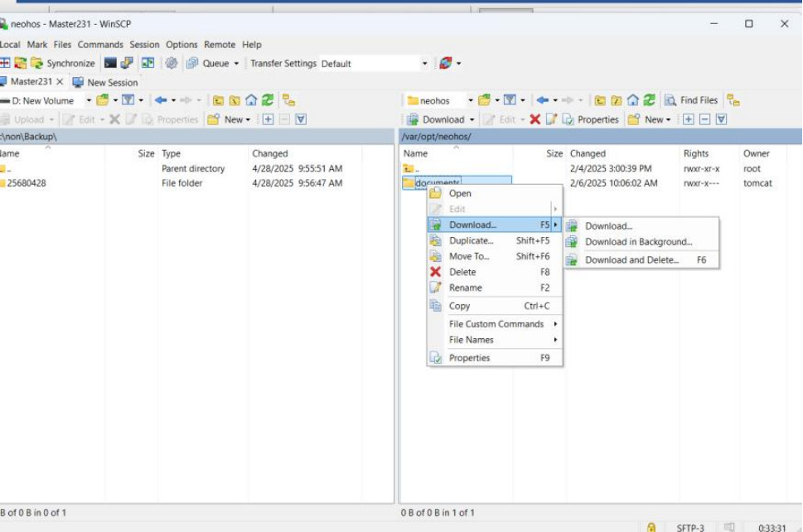
Task: Switch to the New Session tab
Action: coord(112,83)
